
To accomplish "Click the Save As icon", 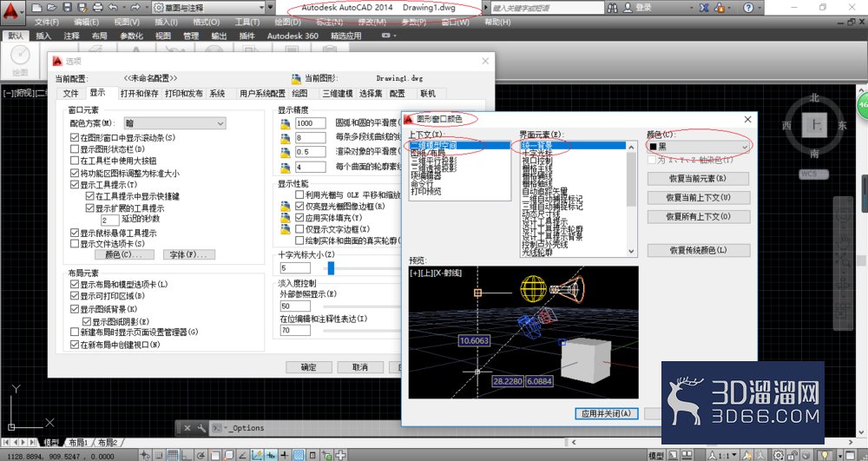I will (82, 8).
